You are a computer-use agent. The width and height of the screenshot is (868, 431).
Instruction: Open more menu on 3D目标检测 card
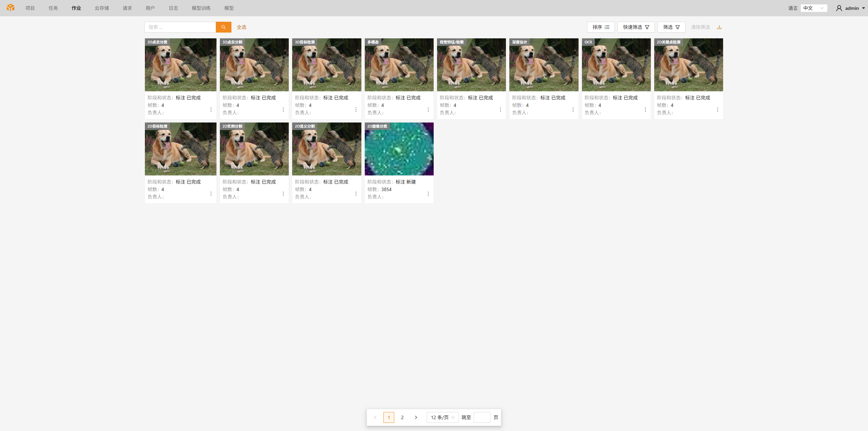tap(356, 110)
